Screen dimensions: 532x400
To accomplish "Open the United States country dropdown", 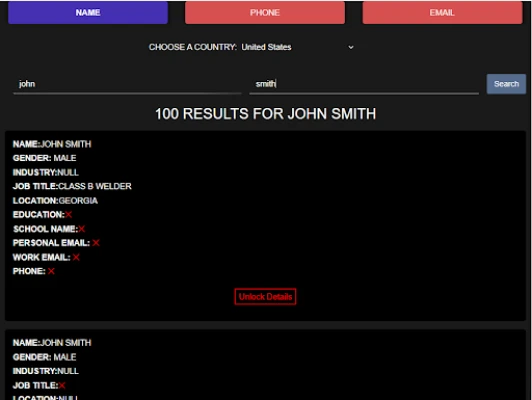I will [298, 47].
